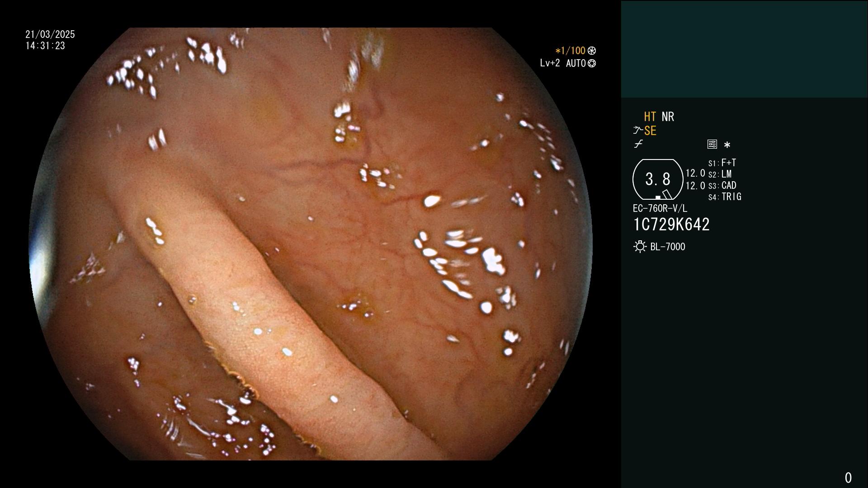Click the teal empty patient info panel
This screenshot has width=868, height=488.
pos(744,49)
